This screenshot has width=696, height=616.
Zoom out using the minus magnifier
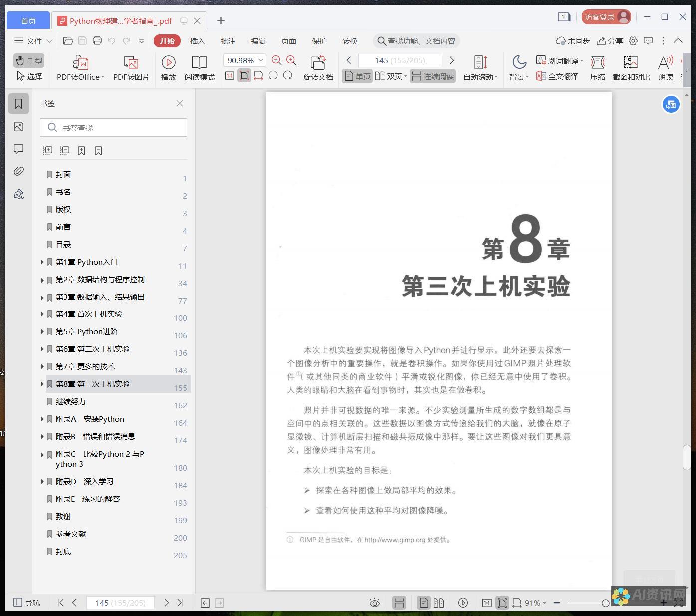pyautogui.click(x=277, y=61)
